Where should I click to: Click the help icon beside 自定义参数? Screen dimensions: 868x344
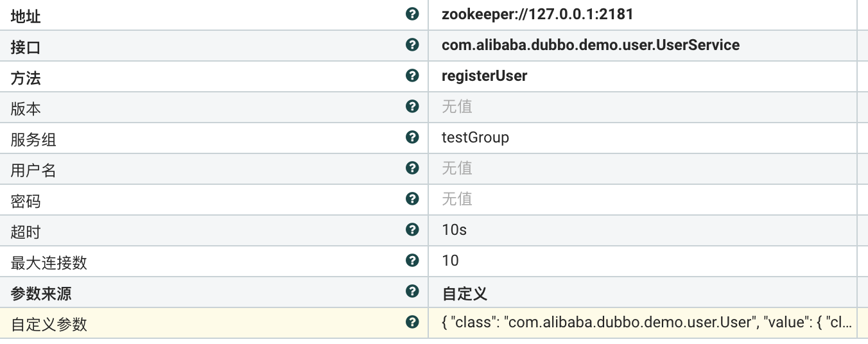[412, 322]
